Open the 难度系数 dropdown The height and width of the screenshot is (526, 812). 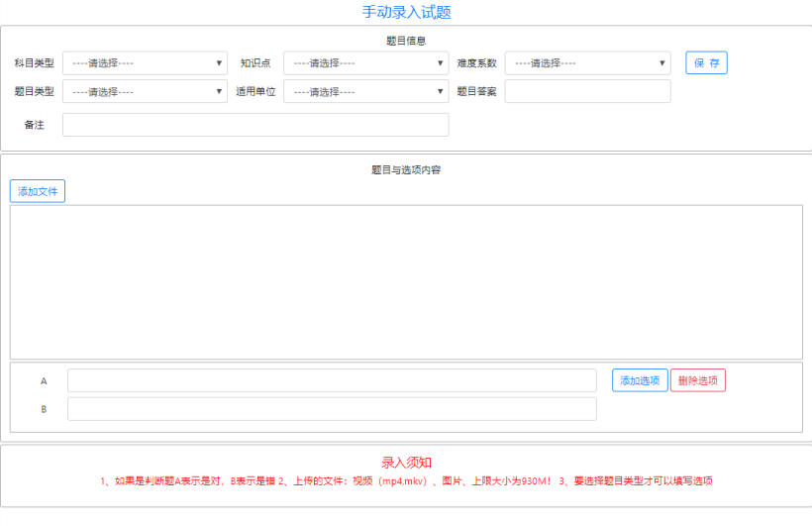point(588,63)
